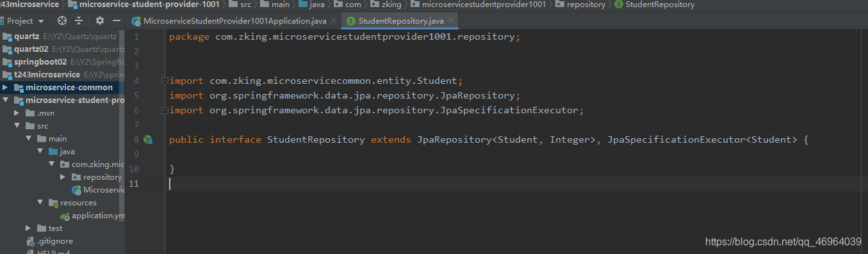
Task: Click the locate/scroll-from-source crosshair icon
Action: point(61,20)
